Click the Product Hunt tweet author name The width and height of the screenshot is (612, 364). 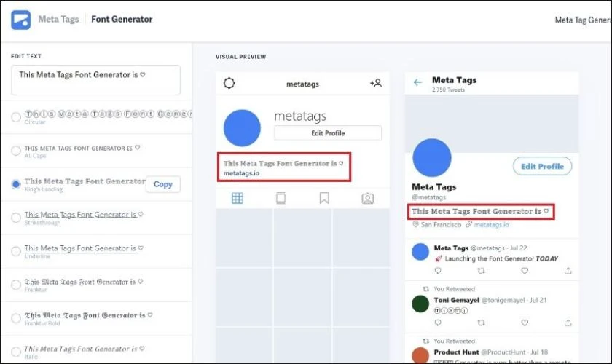(x=456, y=352)
